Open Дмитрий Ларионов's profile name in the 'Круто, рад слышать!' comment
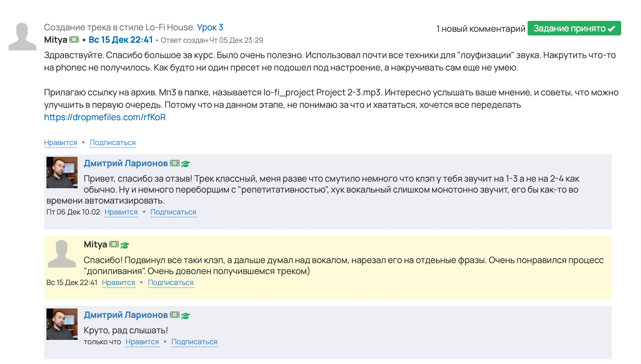This screenshot has height=364, width=641. point(125,315)
